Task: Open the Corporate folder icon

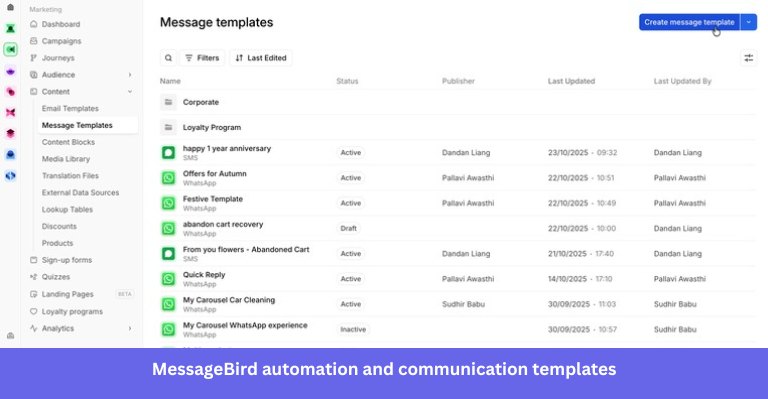Action: point(168,102)
